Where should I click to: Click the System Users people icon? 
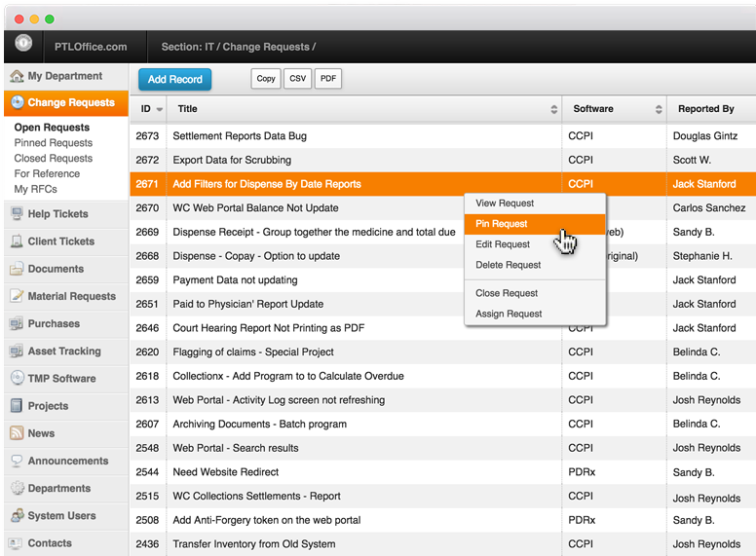coord(17,515)
